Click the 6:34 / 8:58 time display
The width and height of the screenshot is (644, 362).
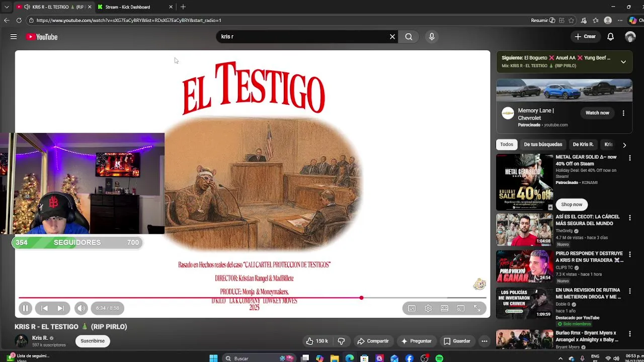click(108, 308)
